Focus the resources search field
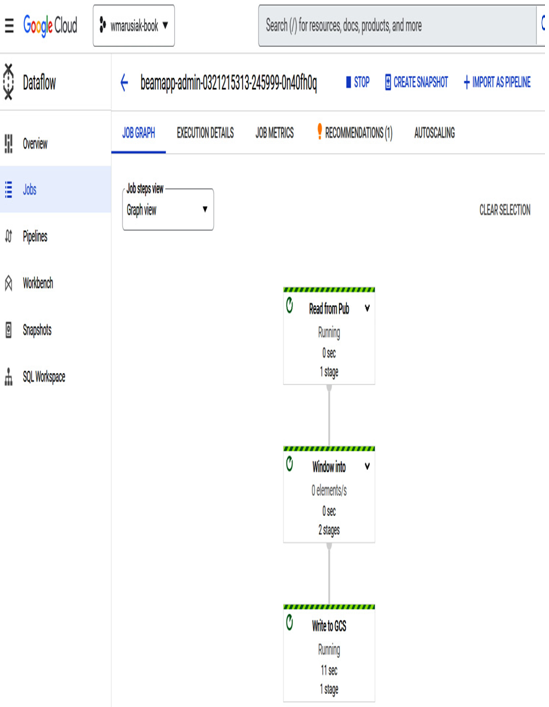The image size is (549, 707). pos(399,26)
